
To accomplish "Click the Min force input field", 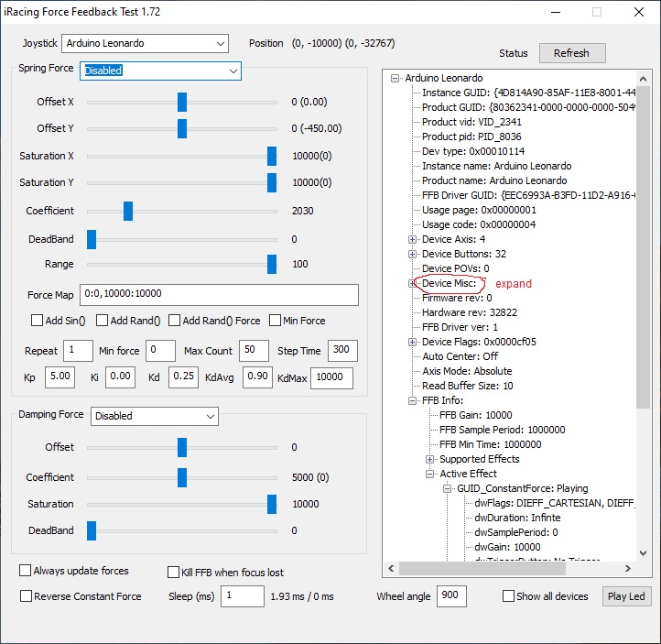I will point(160,351).
